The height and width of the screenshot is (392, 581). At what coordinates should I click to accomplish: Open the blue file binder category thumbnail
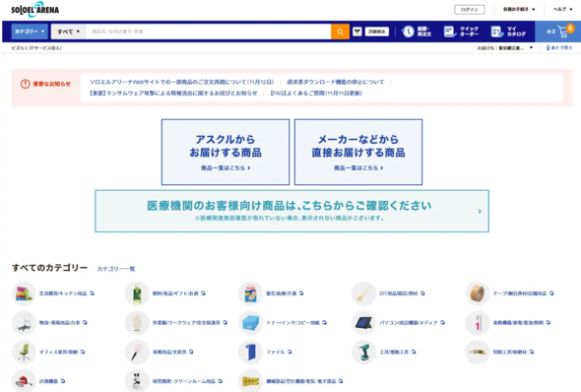(x=250, y=352)
